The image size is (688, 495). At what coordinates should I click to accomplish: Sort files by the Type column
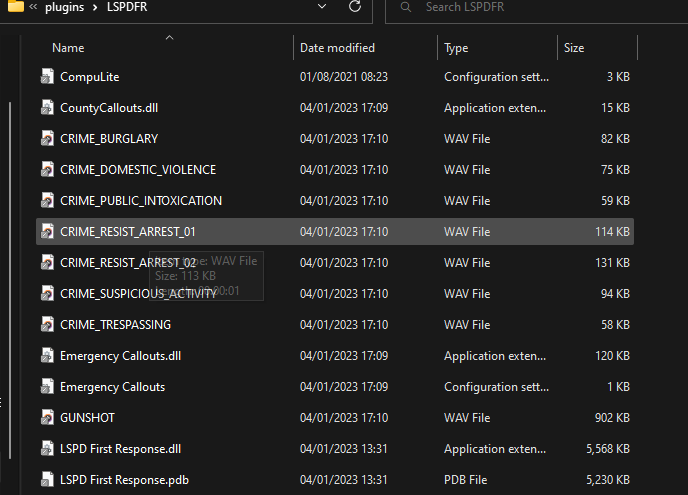click(x=456, y=48)
